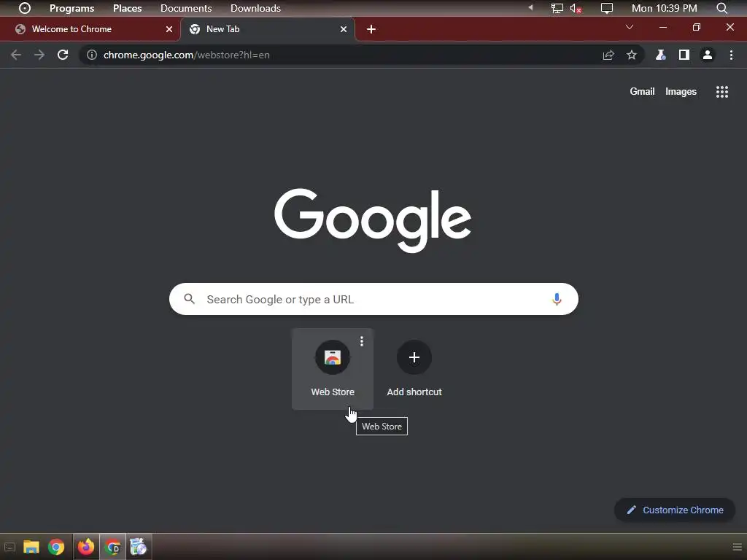
Task: Open the Places menu
Action: 127,8
